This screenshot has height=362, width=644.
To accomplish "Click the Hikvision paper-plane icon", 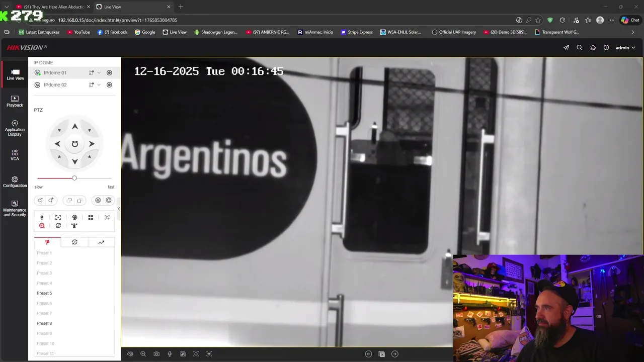I will point(566,48).
